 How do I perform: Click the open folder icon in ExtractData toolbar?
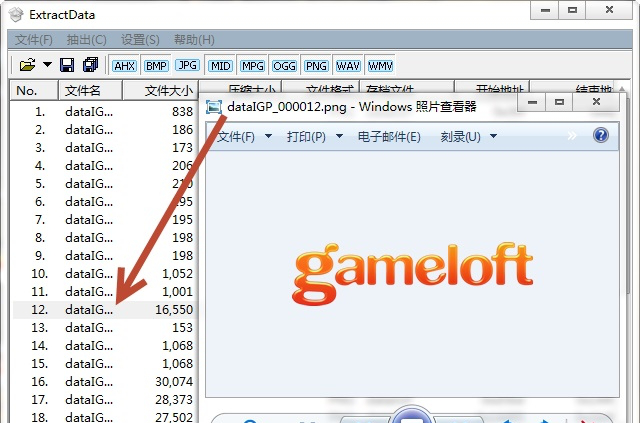27,65
